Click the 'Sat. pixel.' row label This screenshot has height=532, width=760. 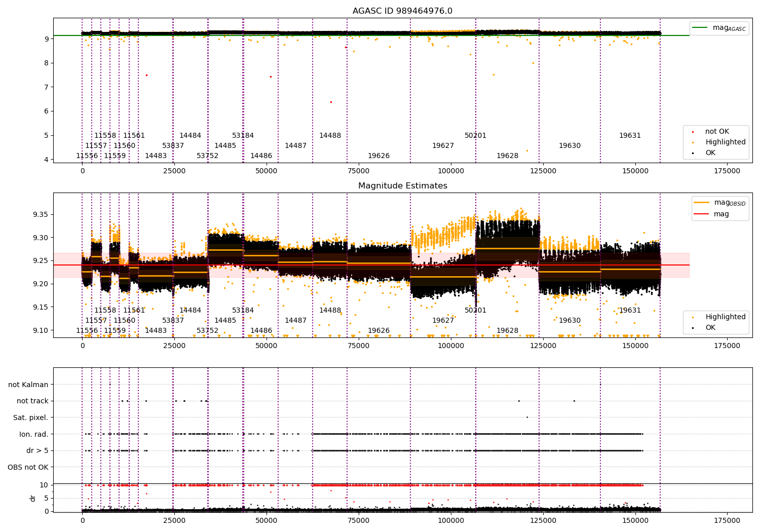[31, 417]
